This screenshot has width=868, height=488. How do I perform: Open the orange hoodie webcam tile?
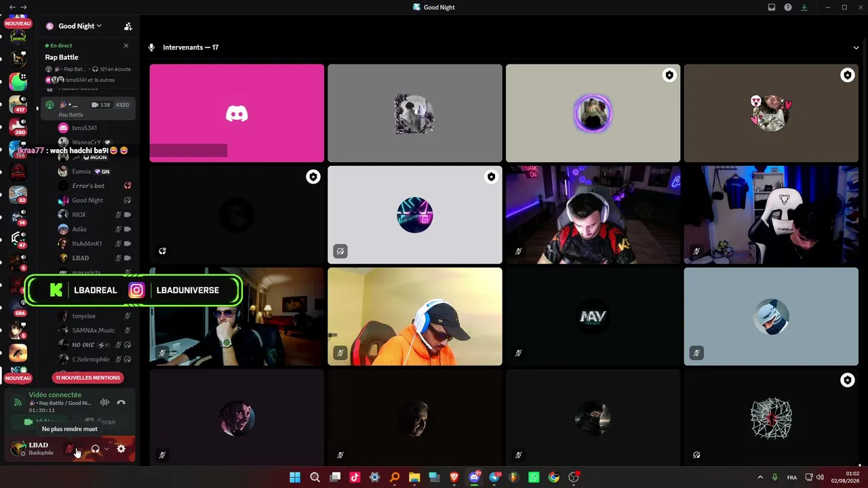click(415, 317)
